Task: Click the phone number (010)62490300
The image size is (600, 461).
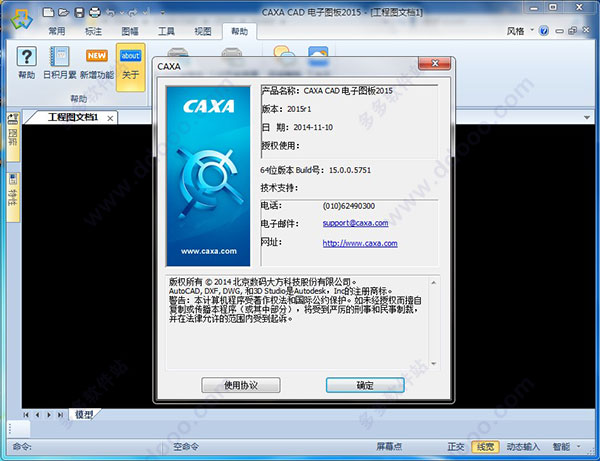Action: coord(349,206)
